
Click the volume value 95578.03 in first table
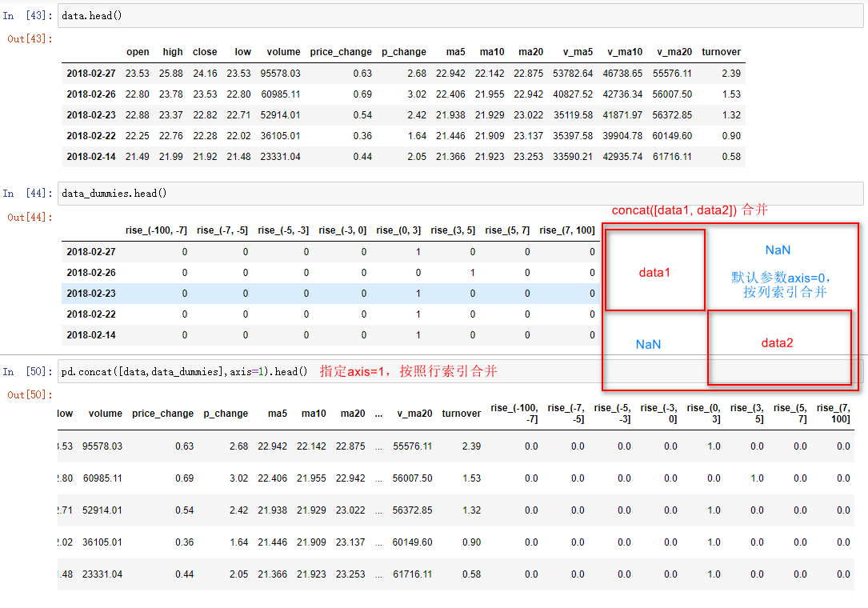point(281,73)
